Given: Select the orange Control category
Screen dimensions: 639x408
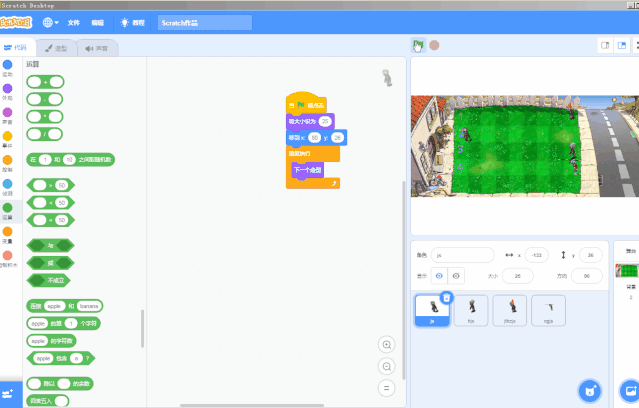Looking at the screenshot, I should (7, 163).
